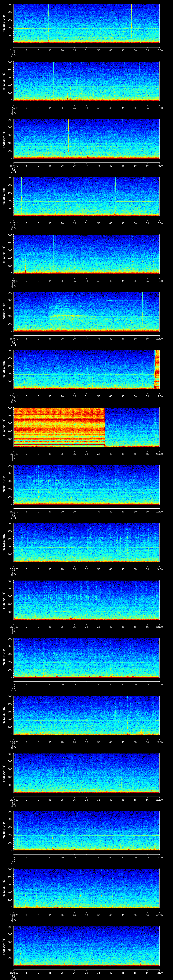This screenshot has height=980, width=173.
Task: Click the '6:28:00' start time label
Action: pos(14,858)
